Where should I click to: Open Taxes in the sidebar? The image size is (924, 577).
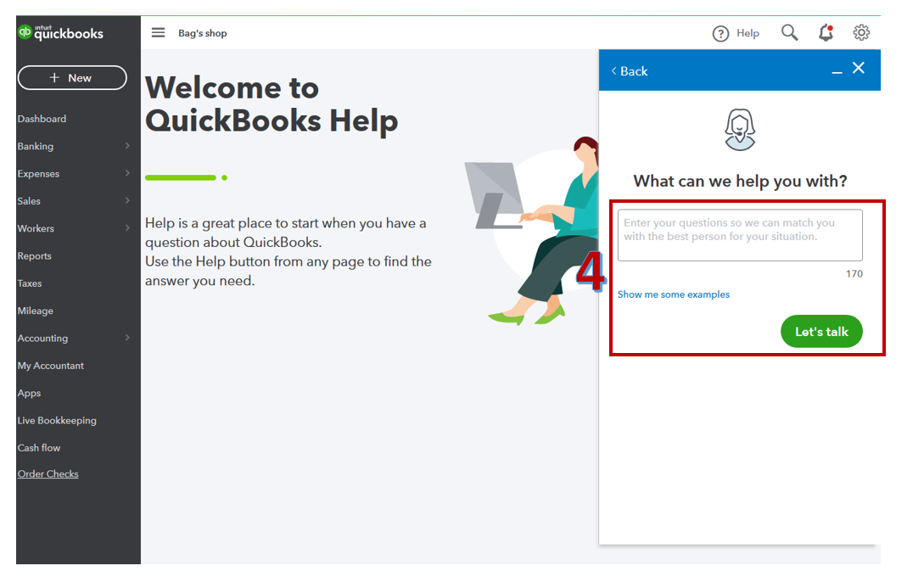coord(30,283)
